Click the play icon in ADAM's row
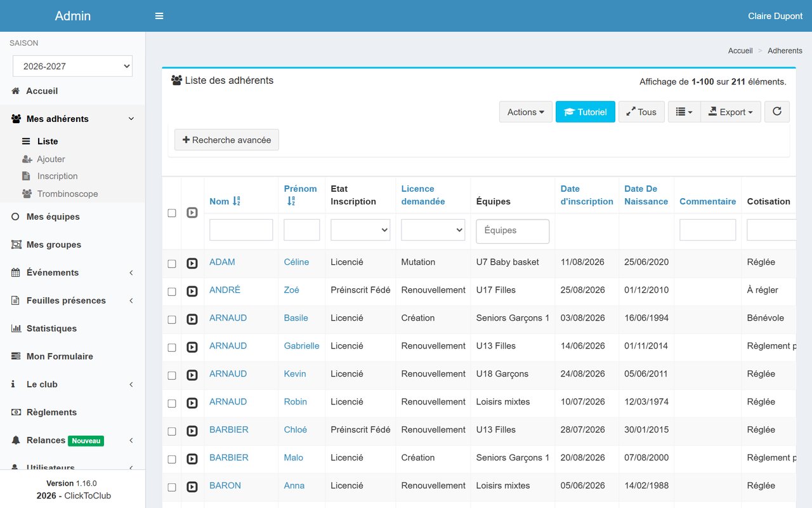 point(192,263)
